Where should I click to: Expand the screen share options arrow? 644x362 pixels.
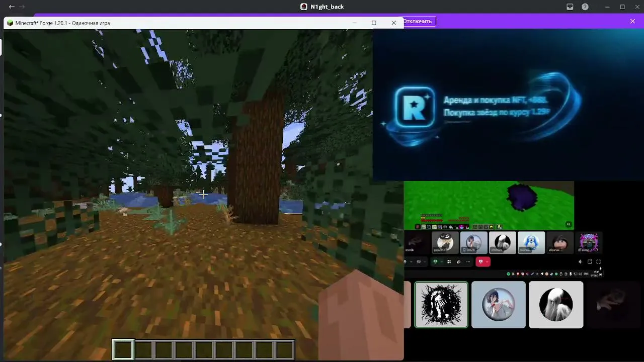point(442,261)
